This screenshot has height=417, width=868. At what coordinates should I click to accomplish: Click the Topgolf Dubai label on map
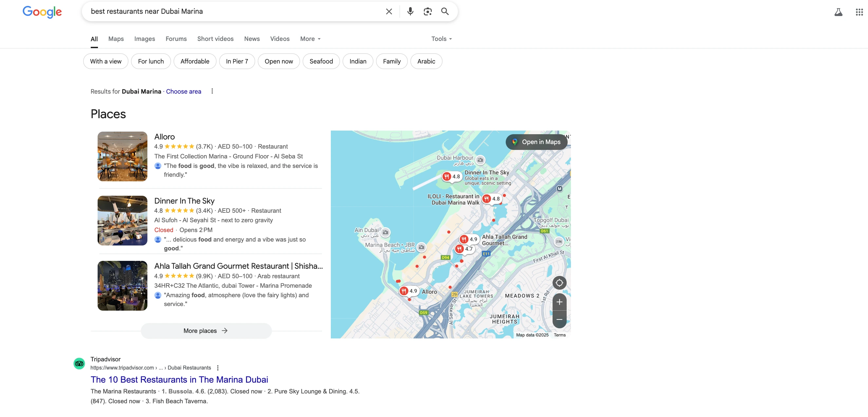(551, 222)
